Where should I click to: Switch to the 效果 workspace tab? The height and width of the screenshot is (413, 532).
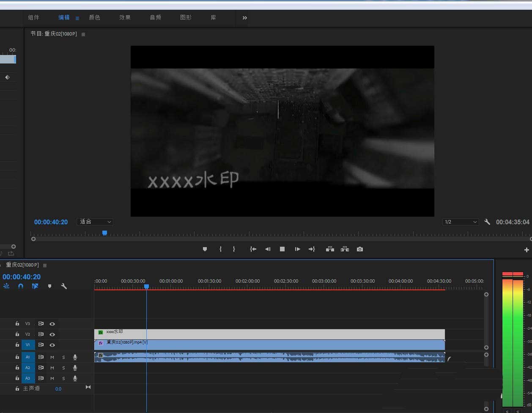(x=125, y=17)
